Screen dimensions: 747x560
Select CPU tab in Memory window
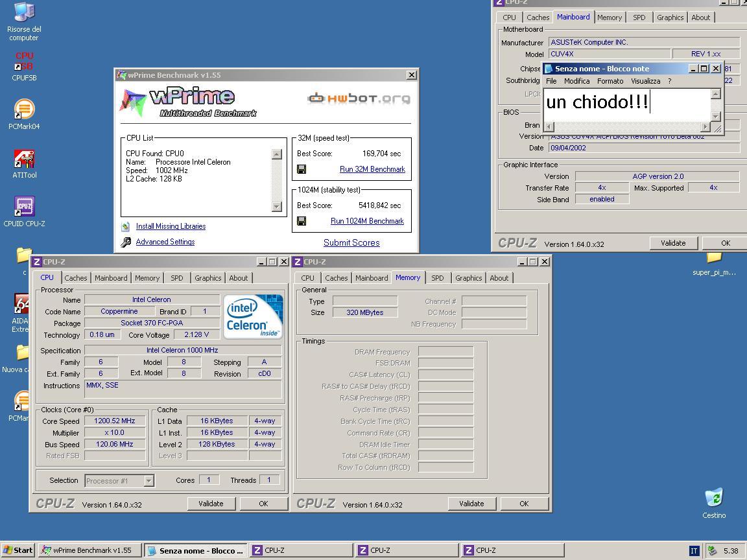pyautogui.click(x=308, y=278)
